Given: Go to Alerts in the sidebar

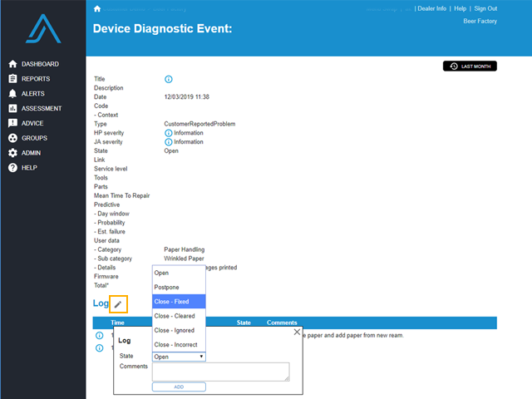Looking at the screenshot, I should coord(33,94).
